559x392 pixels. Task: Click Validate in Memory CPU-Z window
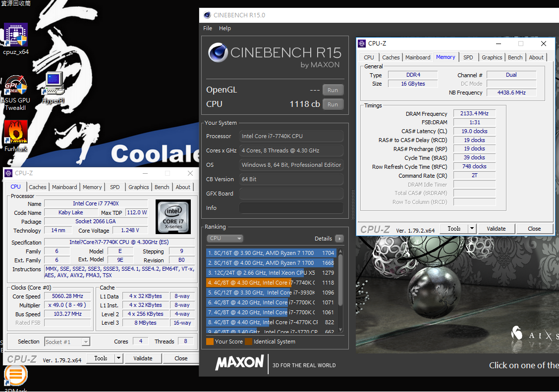click(496, 229)
